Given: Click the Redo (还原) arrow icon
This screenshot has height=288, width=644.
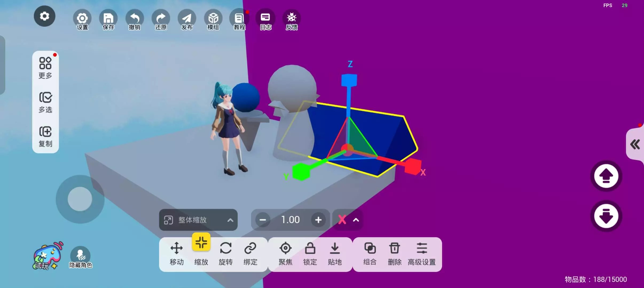Looking at the screenshot, I should click(x=161, y=19).
